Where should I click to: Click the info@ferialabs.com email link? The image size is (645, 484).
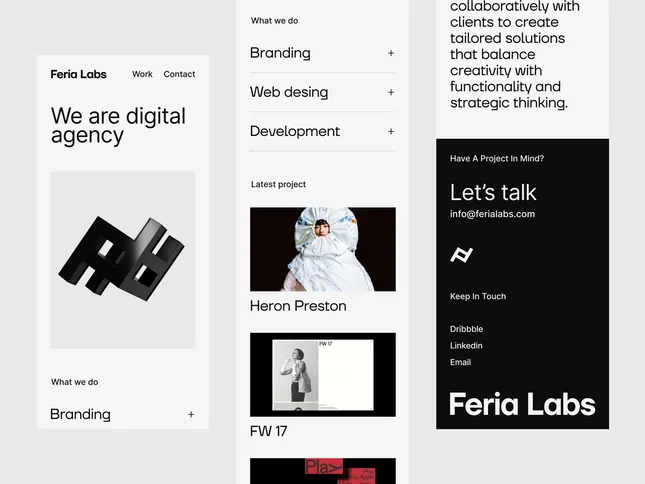[492, 214]
